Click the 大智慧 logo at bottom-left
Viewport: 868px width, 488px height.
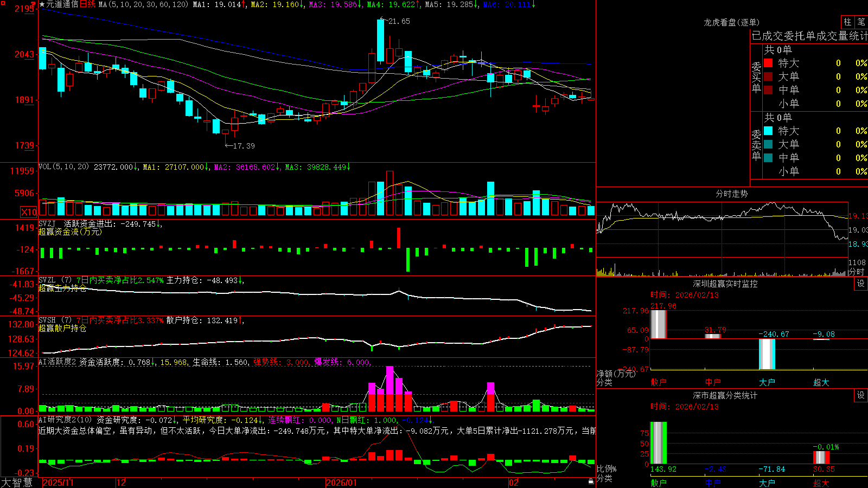tap(17, 483)
